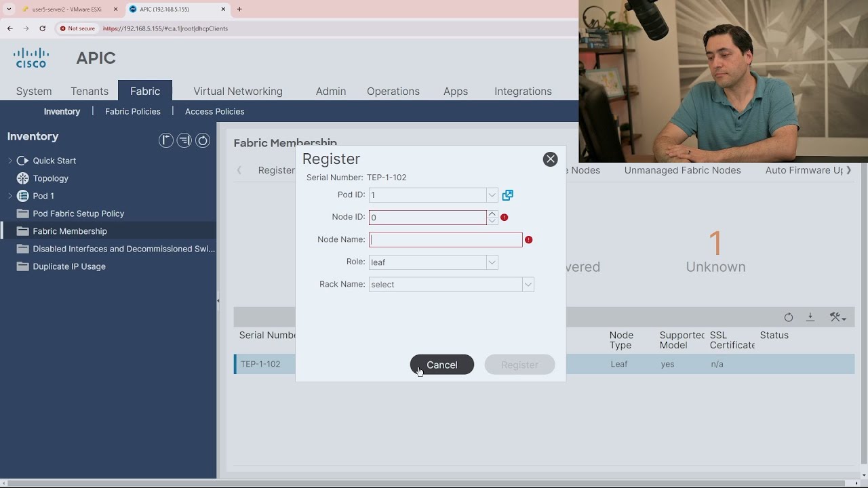Image resolution: width=868 pixels, height=488 pixels.
Task: Open the Operations menu
Action: coord(393,91)
